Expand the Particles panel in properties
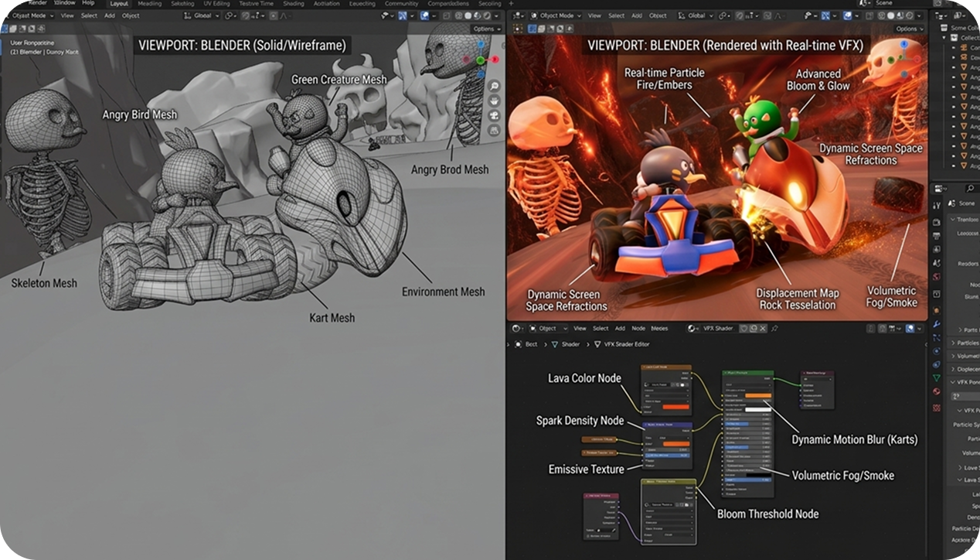The image size is (980, 560). pyautogui.click(x=965, y=343)
